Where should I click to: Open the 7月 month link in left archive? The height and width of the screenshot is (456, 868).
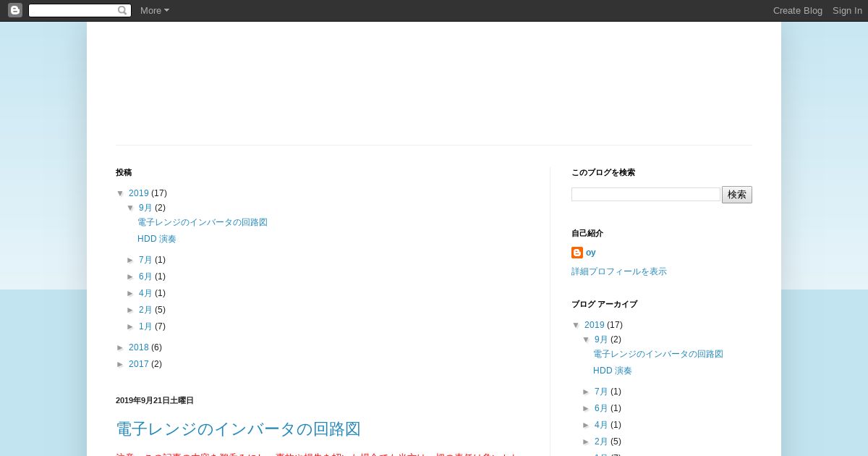pyautogui.click(x=145, y=260)
